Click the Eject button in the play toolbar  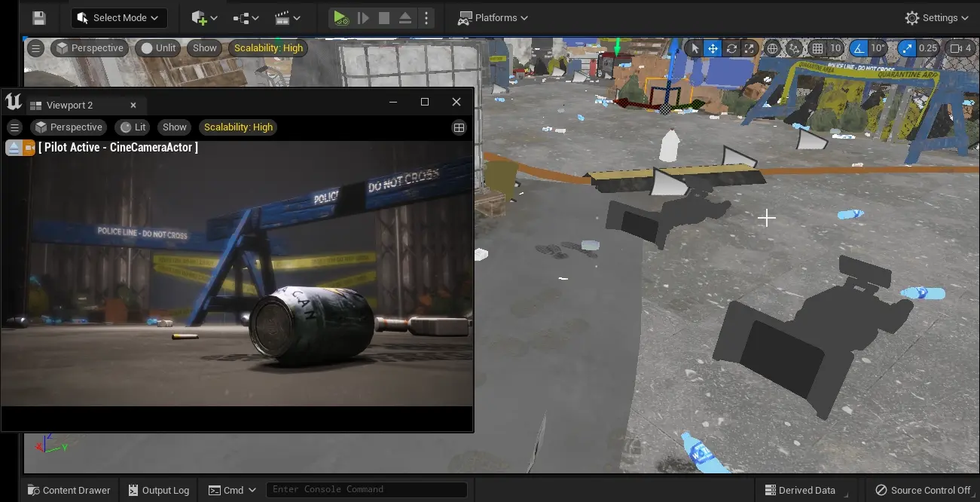[x=405, y=18]
